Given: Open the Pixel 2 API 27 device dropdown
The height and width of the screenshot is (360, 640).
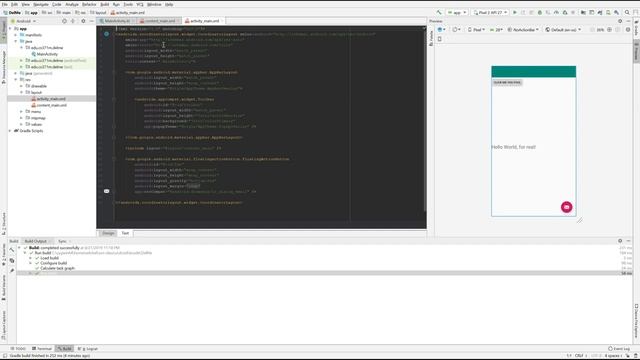Looking at the screenshot, I should coord(490,13).
